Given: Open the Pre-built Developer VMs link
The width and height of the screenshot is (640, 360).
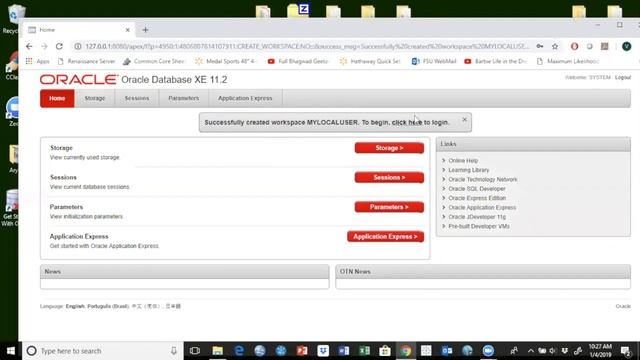Looking at the screenshot, I should pyautogui.click(x=479, y=226).
